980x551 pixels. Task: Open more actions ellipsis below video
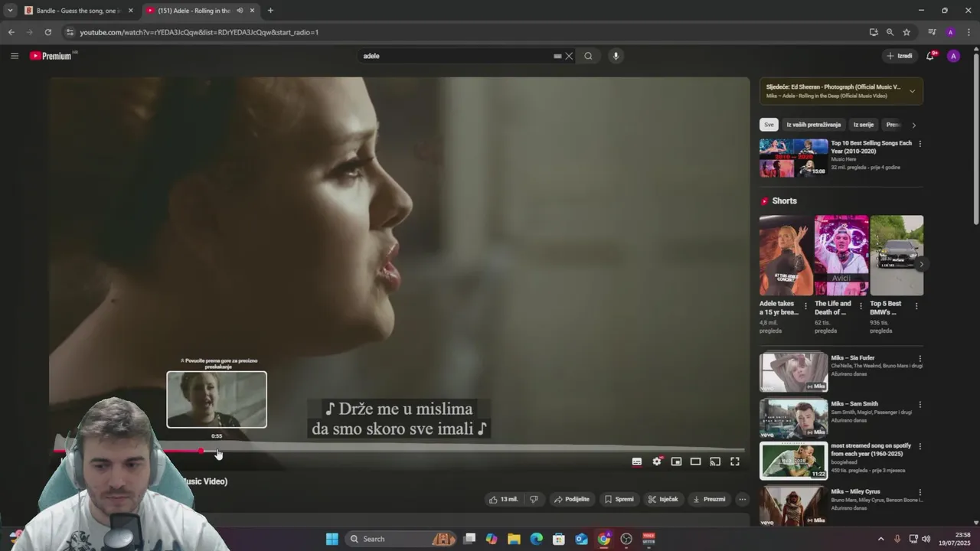click(x=742, y=499)
